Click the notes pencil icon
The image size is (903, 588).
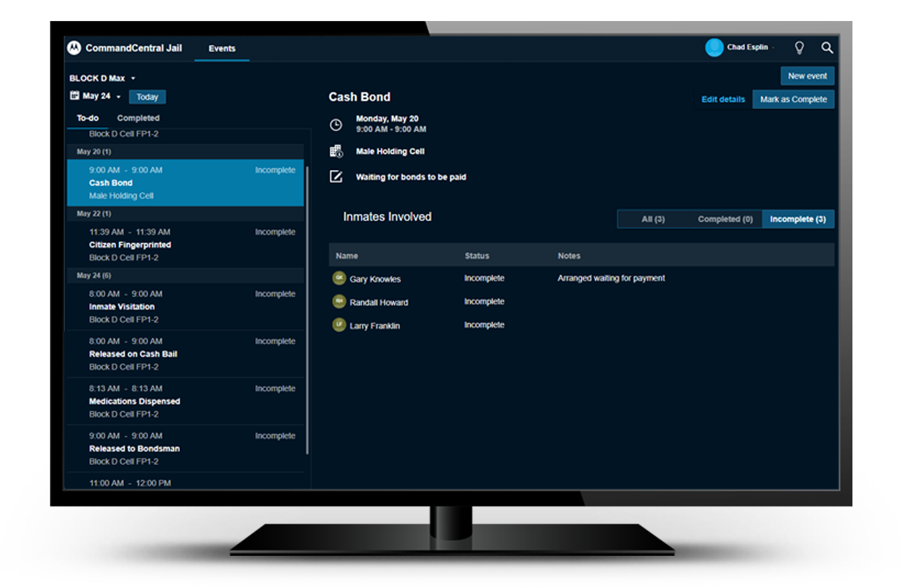(x=336, y=177)
